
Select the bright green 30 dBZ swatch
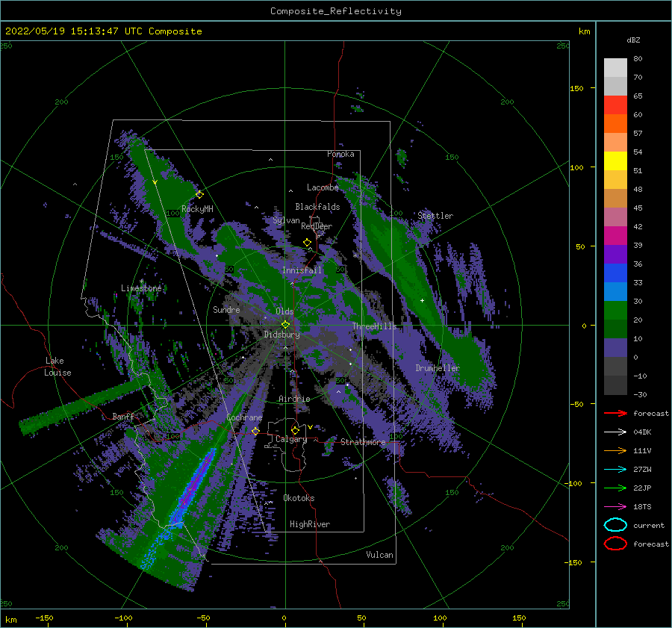(x=615, y=311)
